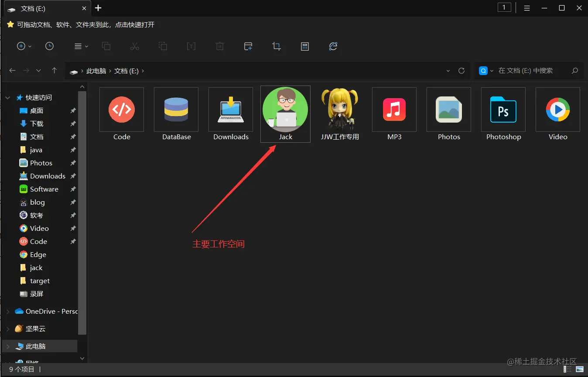Unpin 下载 via its pin icon

pos(73,124)
